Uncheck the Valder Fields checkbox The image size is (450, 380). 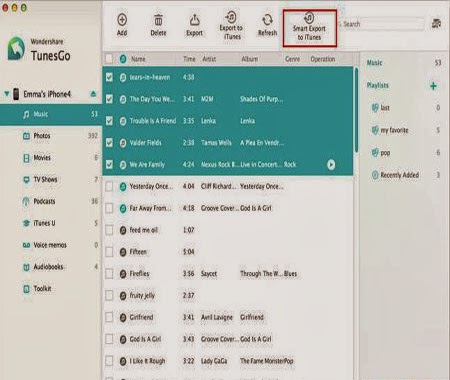coord(109,143)
